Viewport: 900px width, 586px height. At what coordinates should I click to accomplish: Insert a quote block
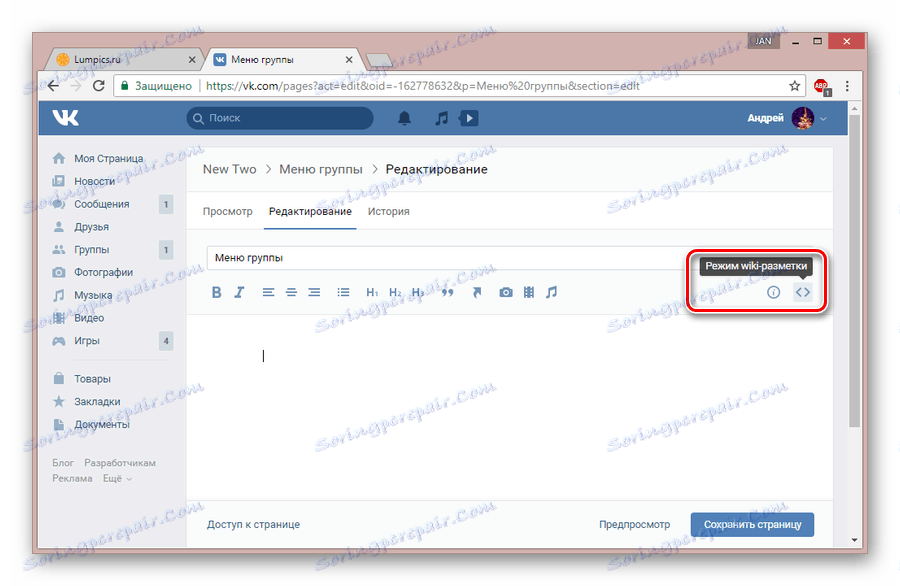448,292
